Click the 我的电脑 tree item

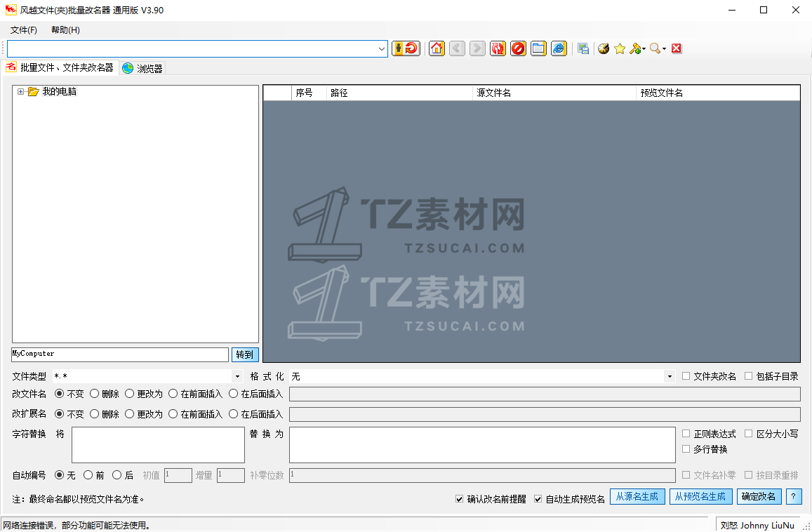(60, 92)
